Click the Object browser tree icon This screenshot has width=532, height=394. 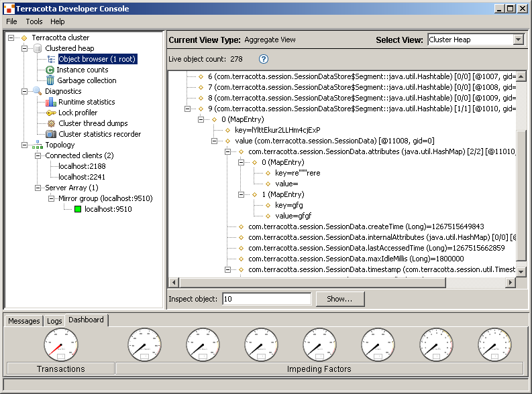[51, 59]
